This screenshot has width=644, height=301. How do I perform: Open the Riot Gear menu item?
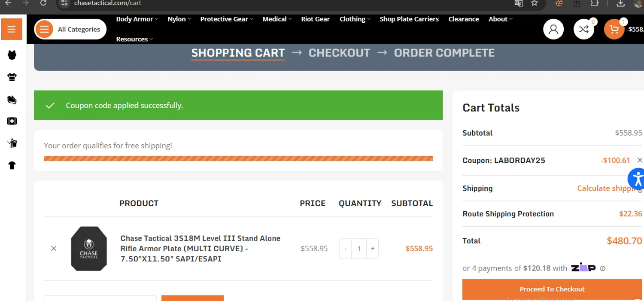(x=316, y=19)
